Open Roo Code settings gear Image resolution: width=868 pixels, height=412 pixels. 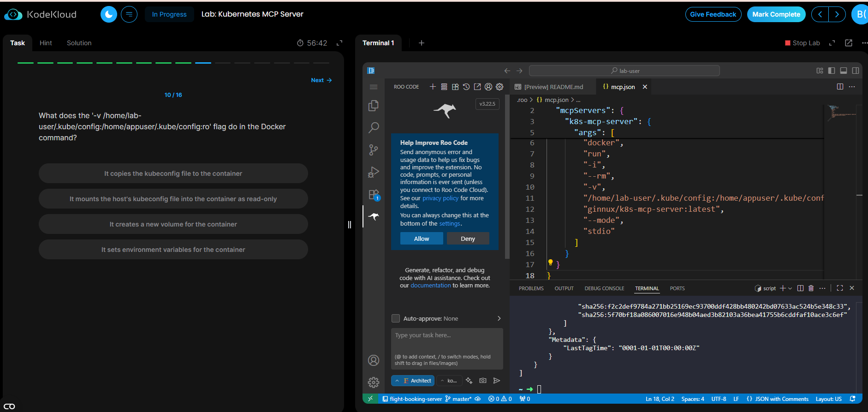click(499, 87)
